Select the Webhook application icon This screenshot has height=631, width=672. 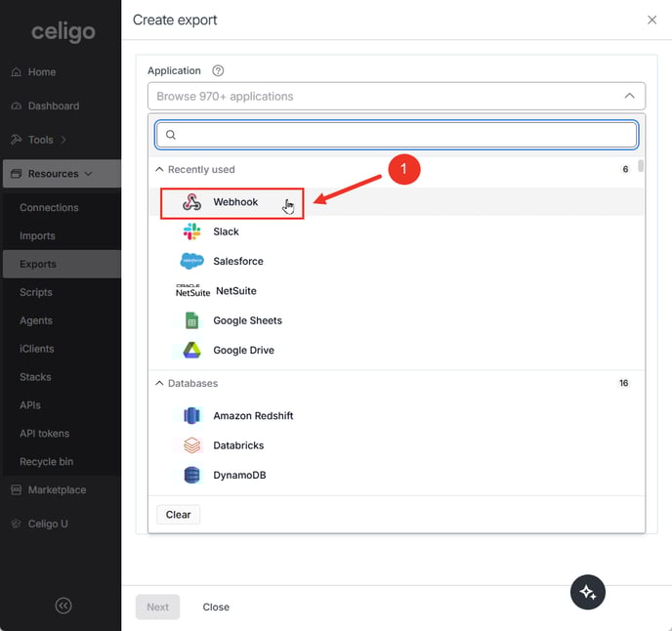pyautogui.click(x=192, y=202)
